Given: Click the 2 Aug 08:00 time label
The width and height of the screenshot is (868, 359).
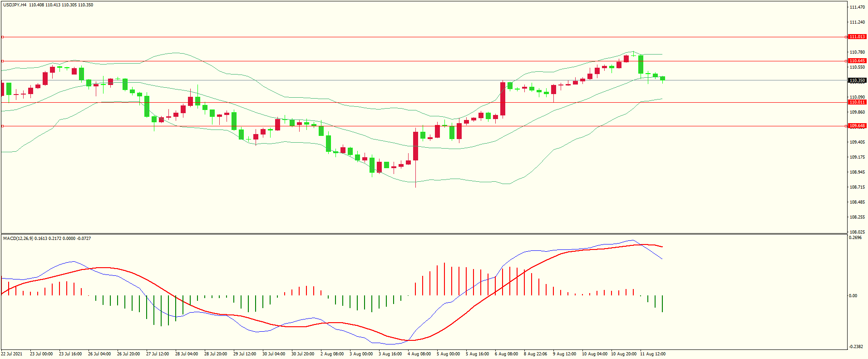Looking at the screenshot, I should coord(332,354).
